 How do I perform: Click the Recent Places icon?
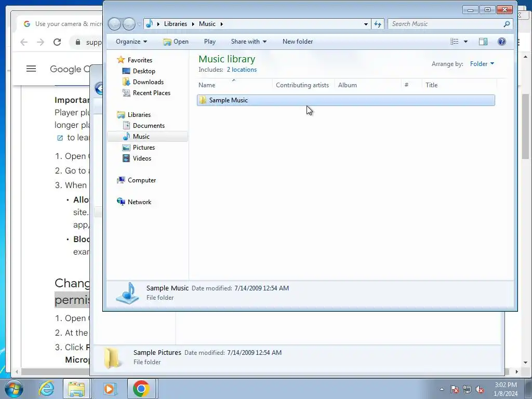coord(126,92)
